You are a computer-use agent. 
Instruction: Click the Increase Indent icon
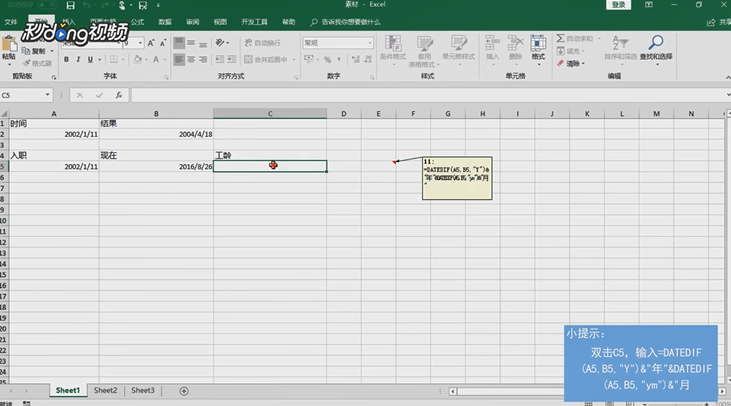click(232, 59)
